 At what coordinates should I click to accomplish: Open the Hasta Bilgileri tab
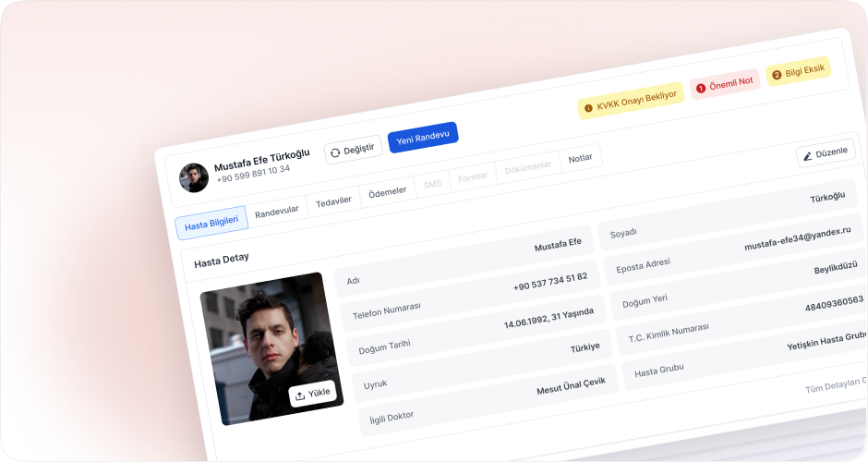(x=211, y=223)
